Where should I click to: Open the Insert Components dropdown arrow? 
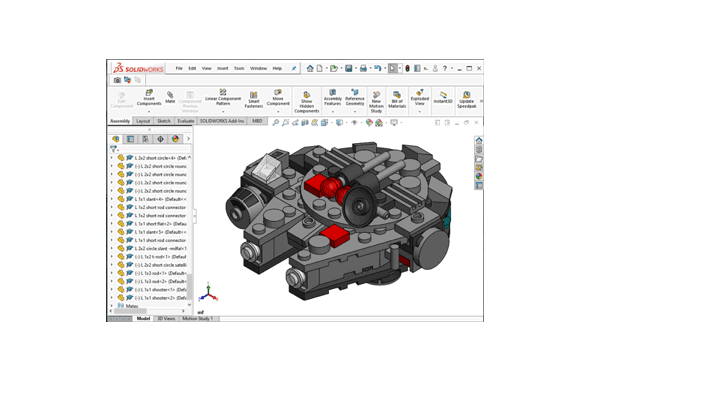(149, 112)
